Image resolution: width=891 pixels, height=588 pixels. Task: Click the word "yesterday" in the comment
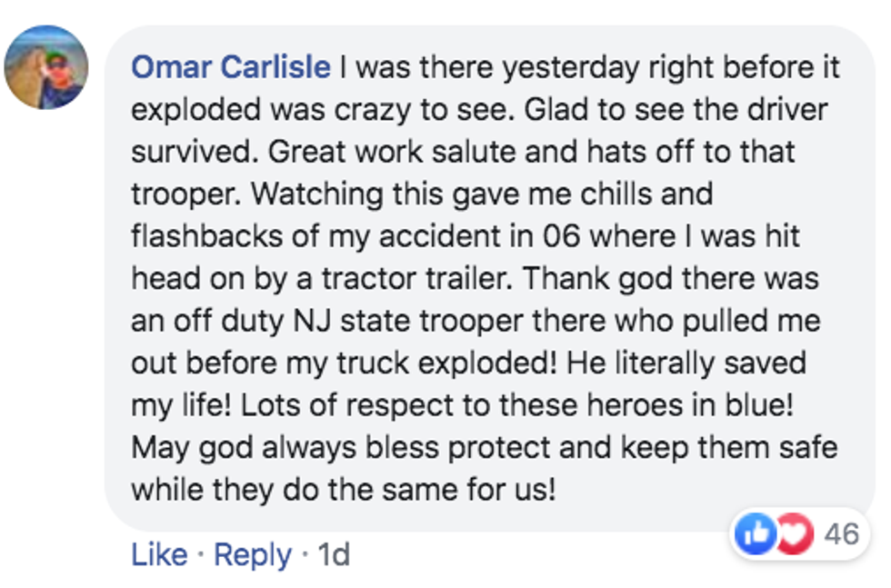click(576, 67)
